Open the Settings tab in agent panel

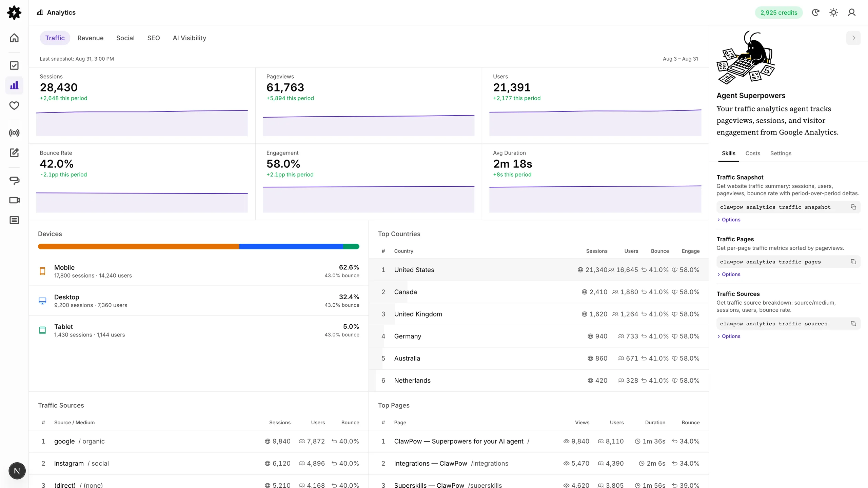coord(781,153)
